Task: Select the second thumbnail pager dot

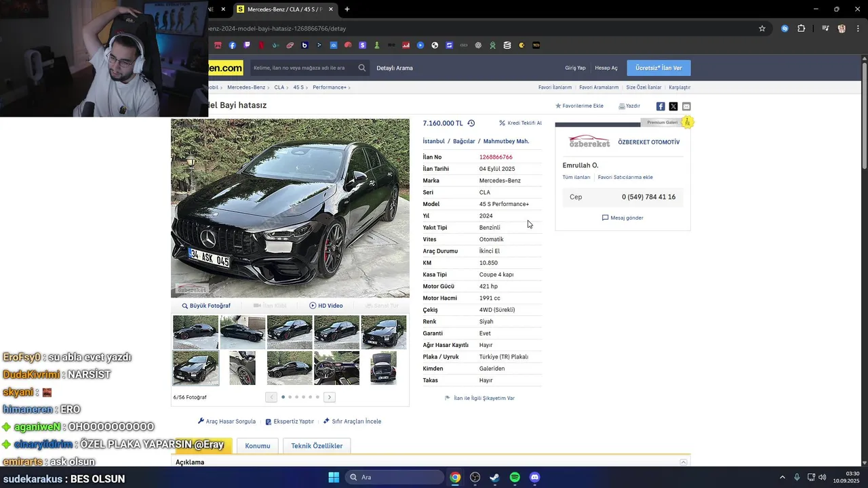Action: point(290,397)
